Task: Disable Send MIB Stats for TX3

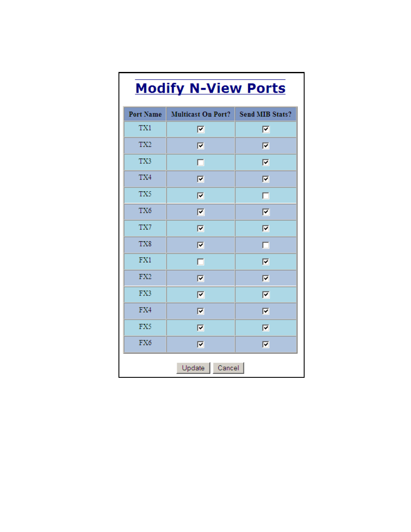Action: pos(266,162)
